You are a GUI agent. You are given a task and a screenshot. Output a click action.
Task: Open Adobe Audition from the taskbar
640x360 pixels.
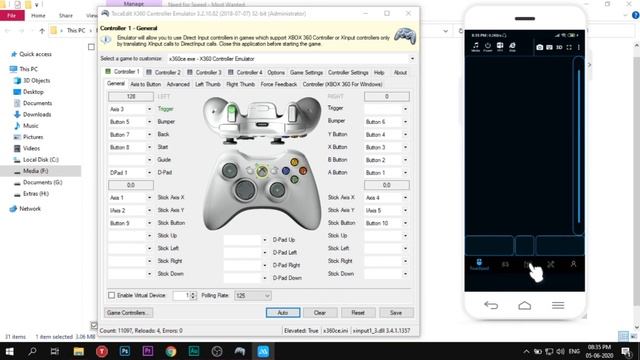(194, 351)
